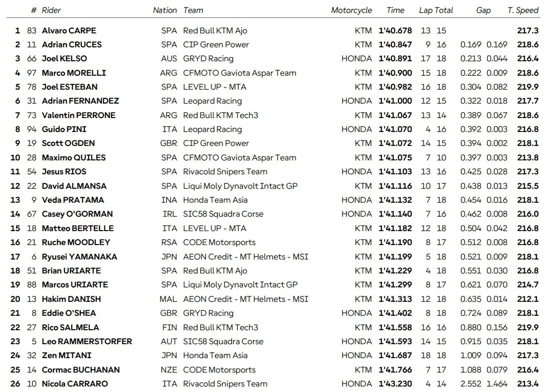Click the Lap Total column header

coord(436,10)
